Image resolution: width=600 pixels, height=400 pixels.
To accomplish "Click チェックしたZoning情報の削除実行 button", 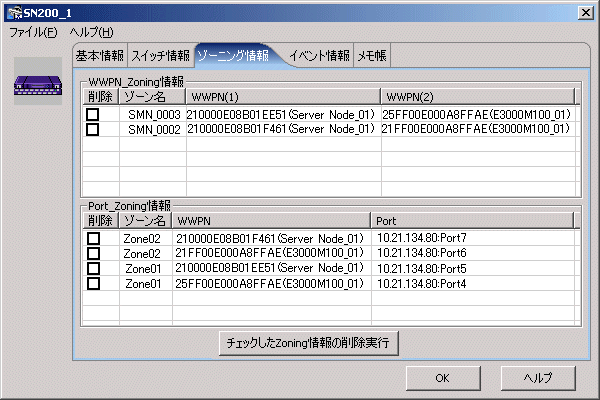I will point(308,343).
